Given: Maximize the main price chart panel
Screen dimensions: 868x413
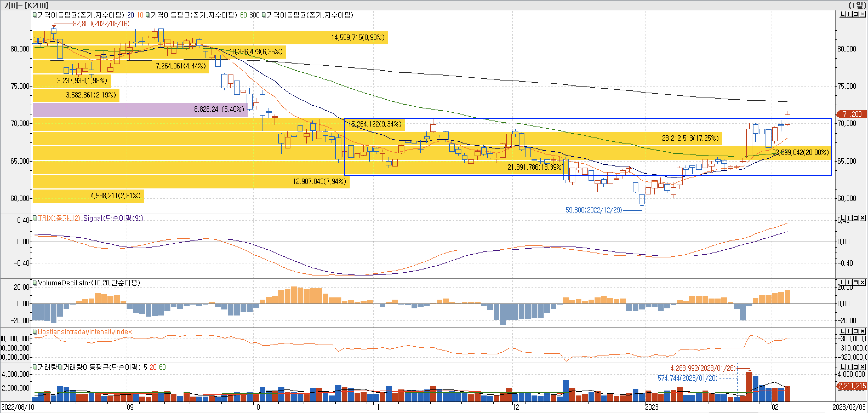Looking at the screenshot, I should 856,14.
